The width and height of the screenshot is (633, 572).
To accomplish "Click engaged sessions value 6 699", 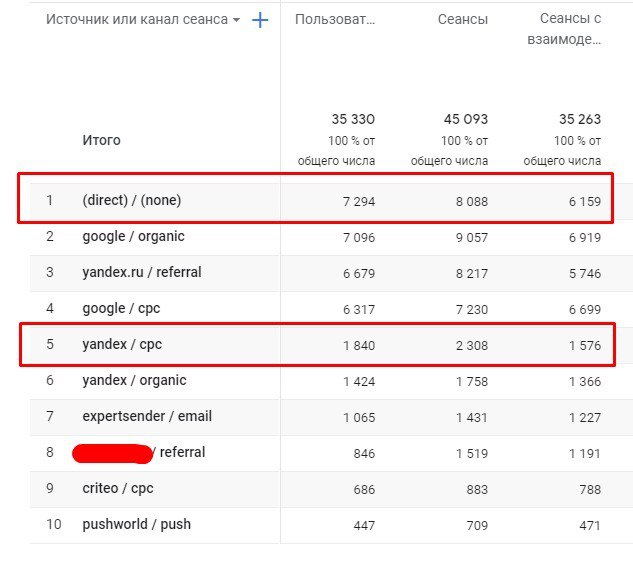I will click(x=585, y=310).
